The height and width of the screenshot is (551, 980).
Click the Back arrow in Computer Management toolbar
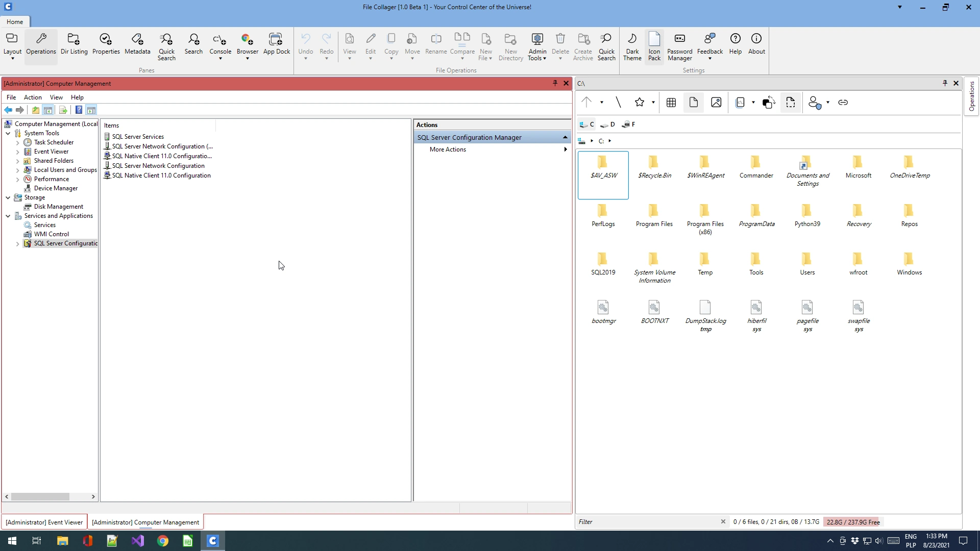coord(8,110)
